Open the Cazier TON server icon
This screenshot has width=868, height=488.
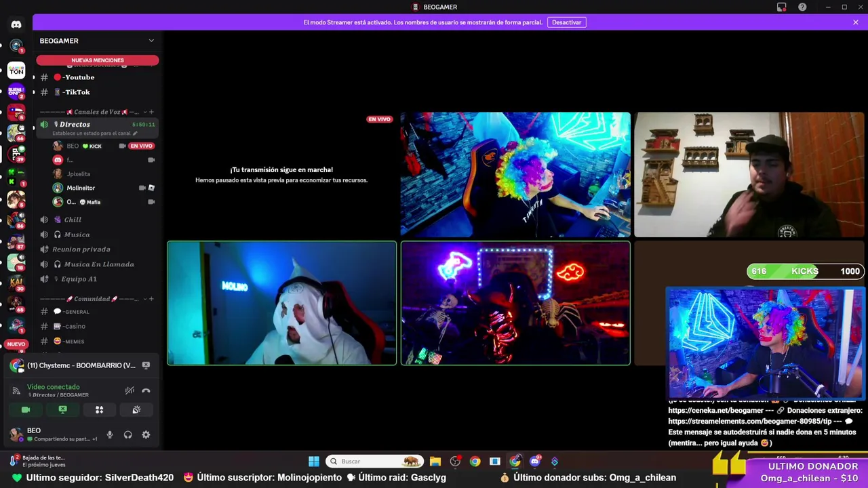point(16,70)
